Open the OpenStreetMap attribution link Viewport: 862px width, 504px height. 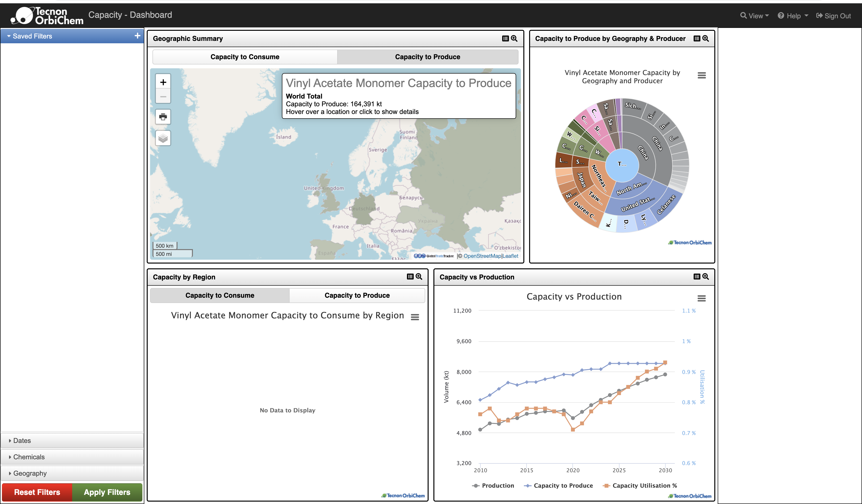(482, 256)
